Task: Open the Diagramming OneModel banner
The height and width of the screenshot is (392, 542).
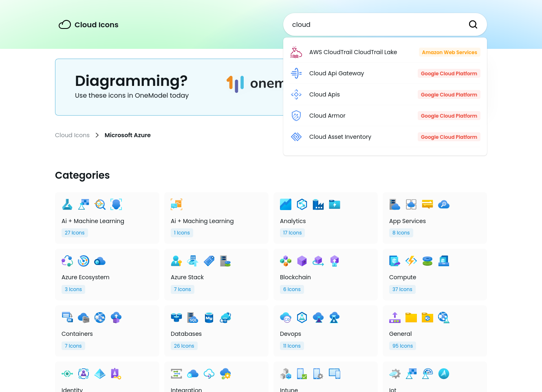Action: 169,87
